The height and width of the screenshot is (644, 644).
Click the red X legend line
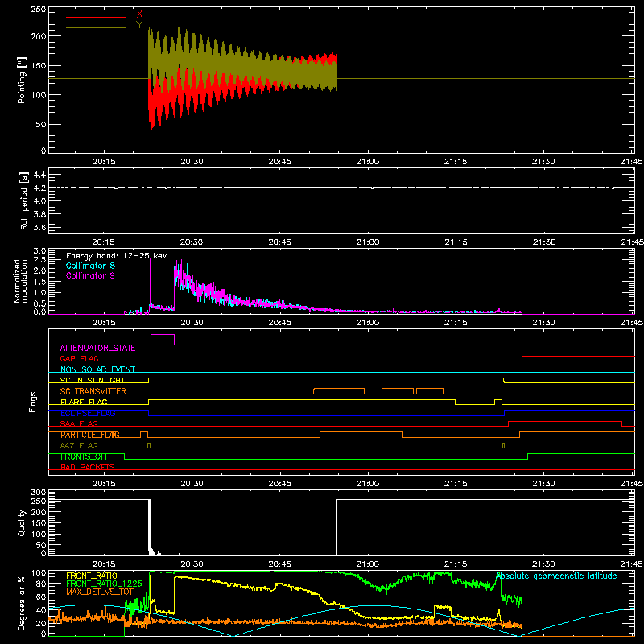click(96, 17)
